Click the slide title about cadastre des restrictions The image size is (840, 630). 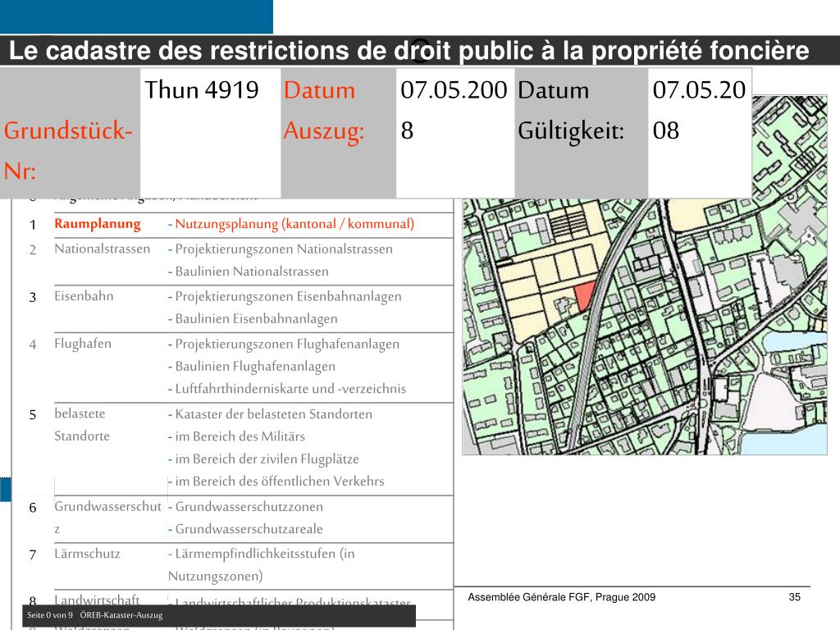point(409,51)
